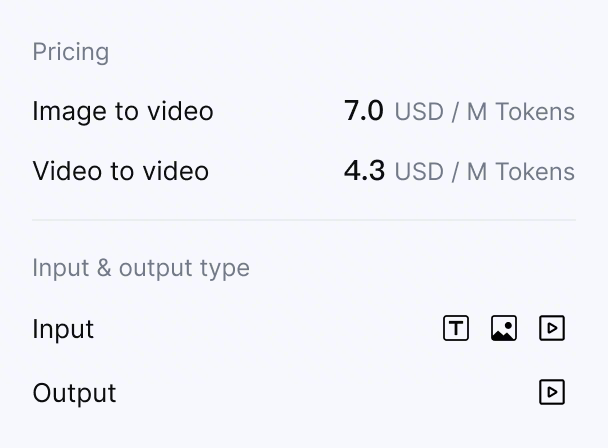
Task: Click the Input row label
Action: [63, 329]
